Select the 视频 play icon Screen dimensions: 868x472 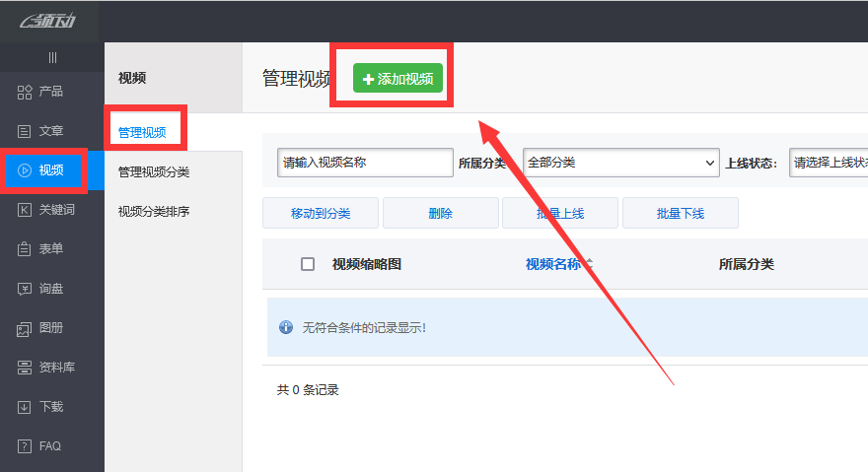tap(25, 170)
